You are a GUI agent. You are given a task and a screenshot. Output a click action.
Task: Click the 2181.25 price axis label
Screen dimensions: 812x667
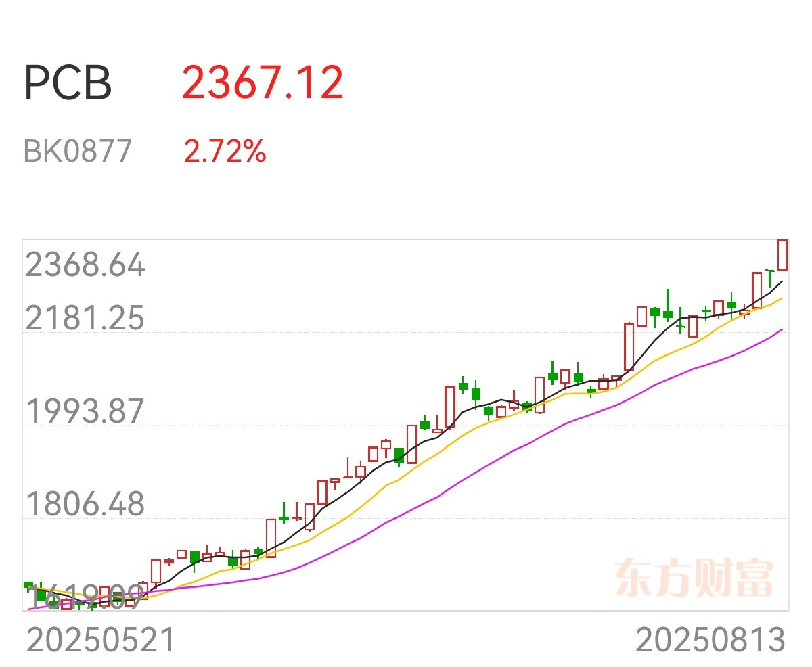(85, 318)
